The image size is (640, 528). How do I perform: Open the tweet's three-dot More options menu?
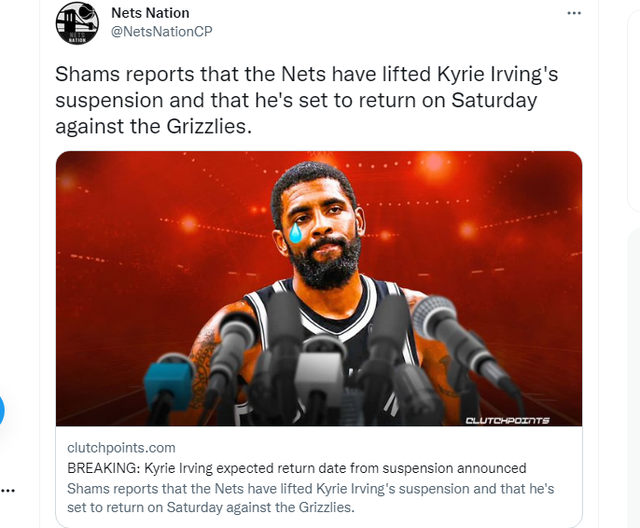click(x=574, y=13)
